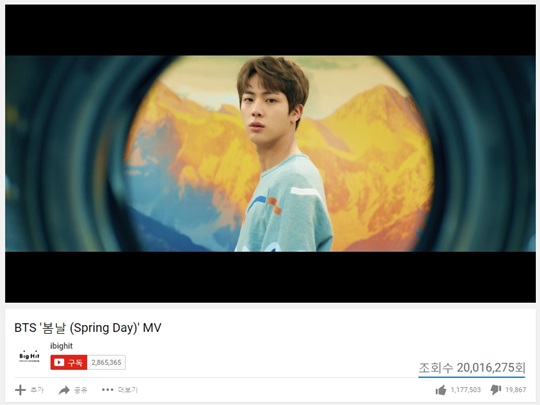The width and height of the screenshot is (540, 405).
Task: Click the BTS Spring Day MV title
Action: click(87, 328)
